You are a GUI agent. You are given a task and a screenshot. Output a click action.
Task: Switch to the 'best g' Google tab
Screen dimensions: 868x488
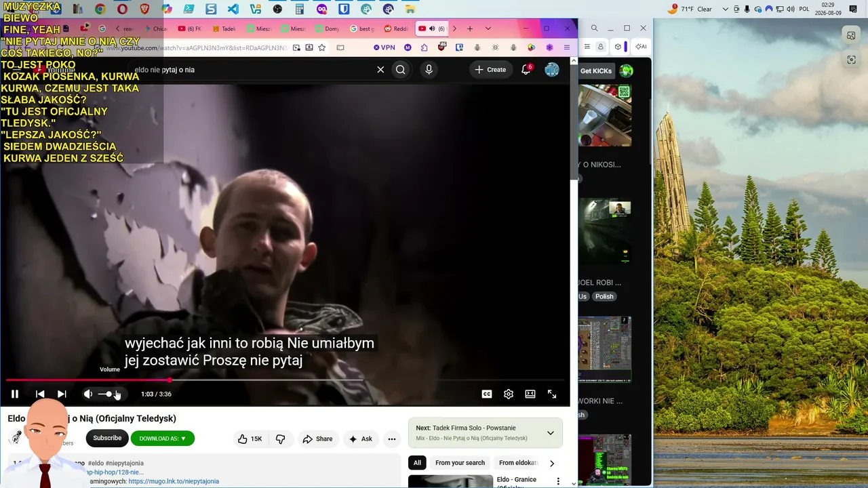tap(361, 28)
